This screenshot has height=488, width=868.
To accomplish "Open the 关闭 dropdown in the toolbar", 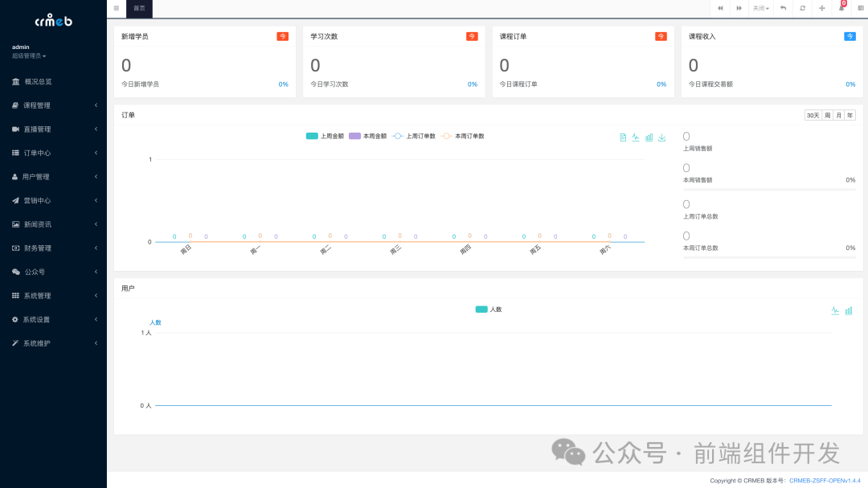I will 760,8.
